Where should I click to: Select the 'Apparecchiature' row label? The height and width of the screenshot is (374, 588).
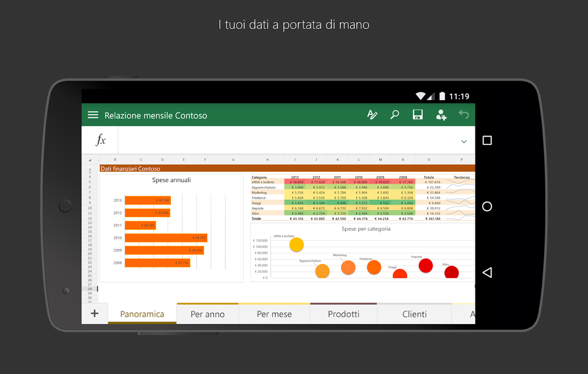264,187
